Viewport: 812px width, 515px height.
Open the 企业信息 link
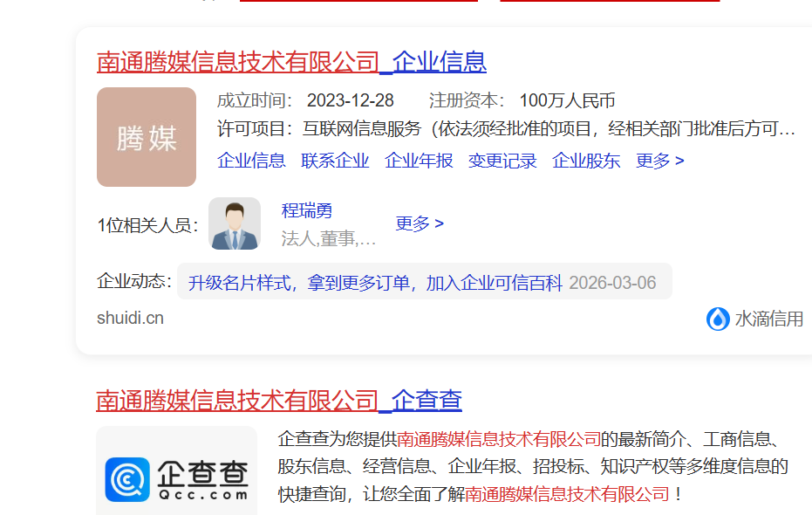(x=251, y=161)
